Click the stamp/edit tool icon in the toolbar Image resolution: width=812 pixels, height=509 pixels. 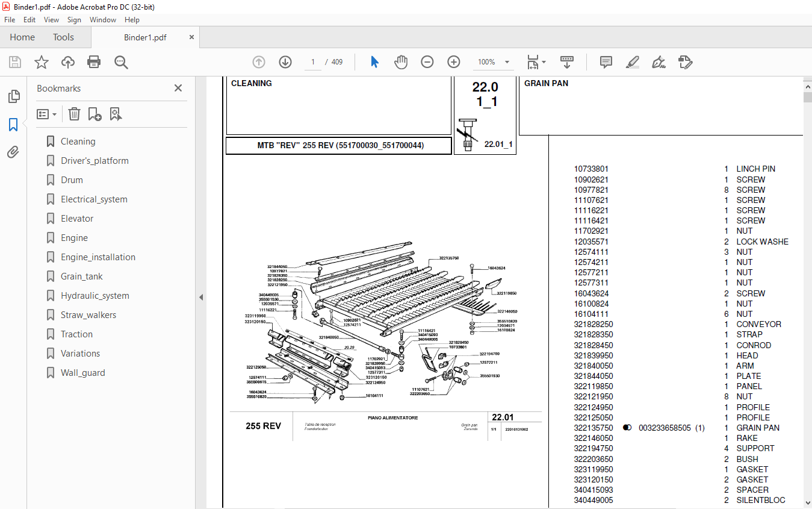(685, 62)
